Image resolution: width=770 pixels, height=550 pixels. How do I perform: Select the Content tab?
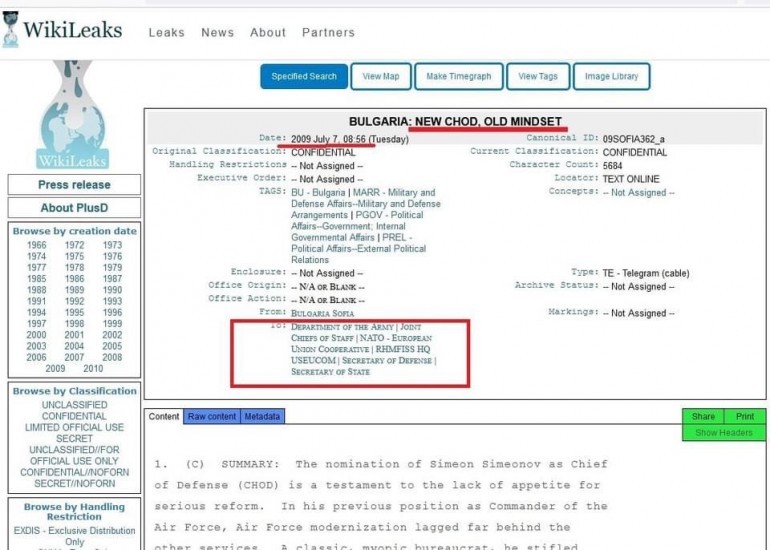(x=164, y=416)
